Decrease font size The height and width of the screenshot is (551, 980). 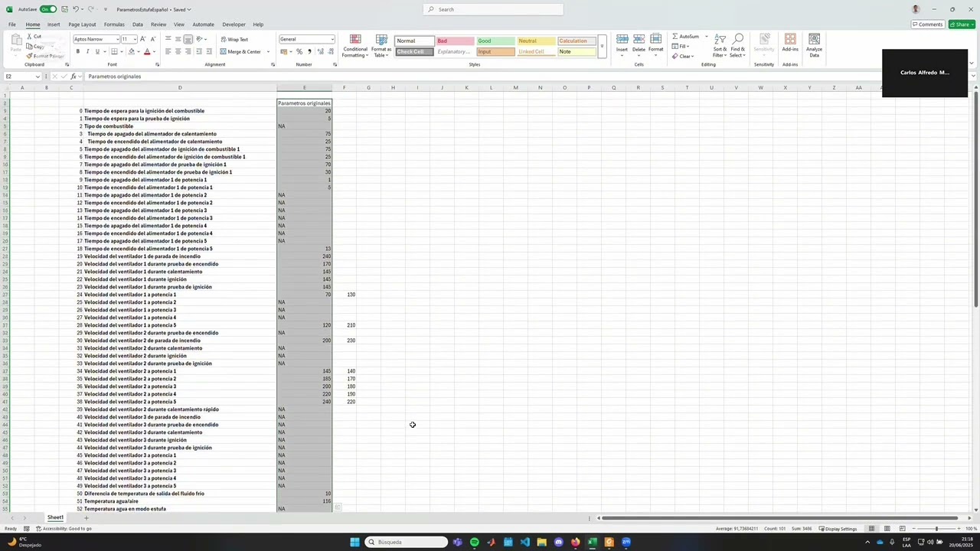[x=153, y=39]
